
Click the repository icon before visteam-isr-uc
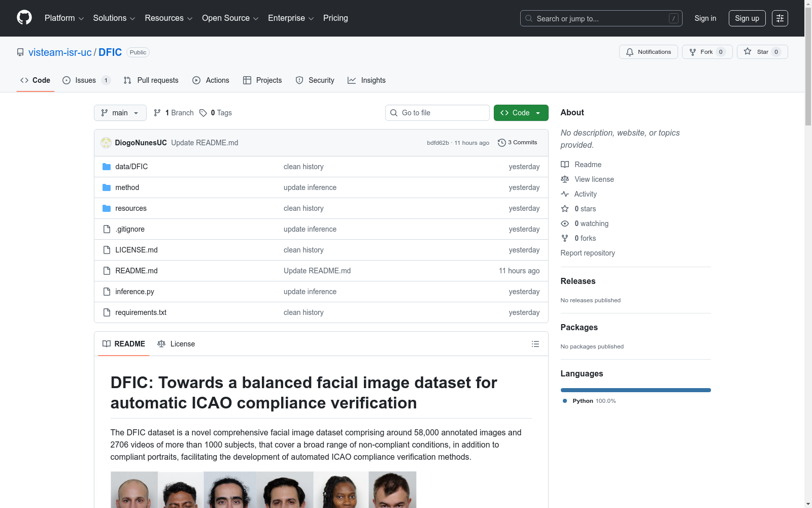point(20,52)
